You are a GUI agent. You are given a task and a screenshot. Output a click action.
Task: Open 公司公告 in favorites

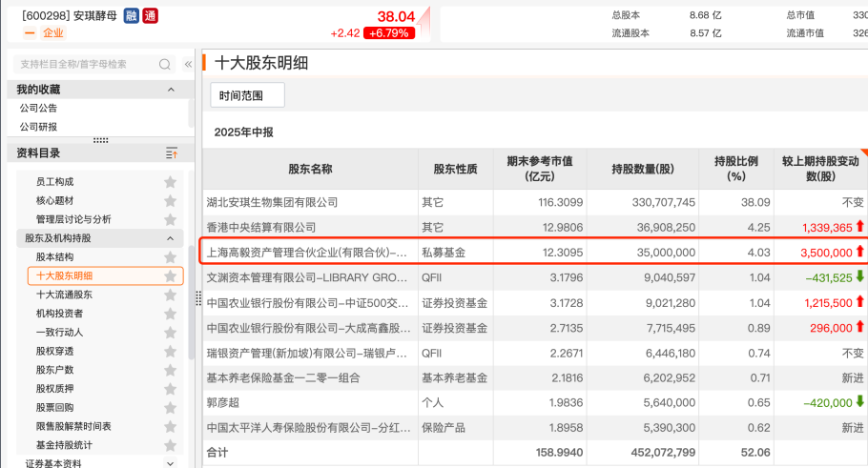38,108
